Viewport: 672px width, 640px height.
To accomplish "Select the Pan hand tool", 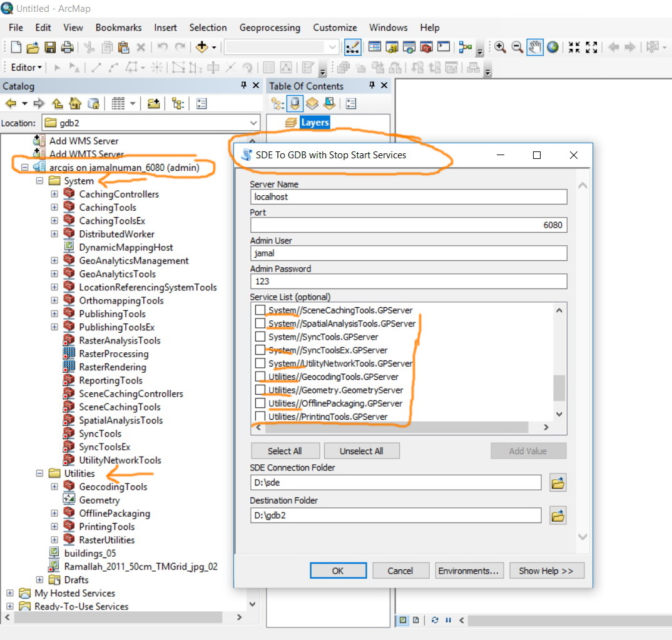I will click(535, 47).
